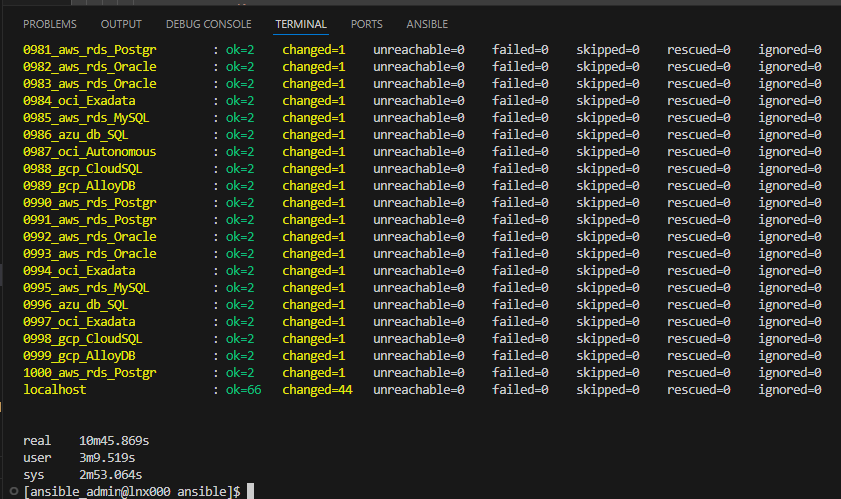Click failed=0 in the localhost row
The height and width of the screenshot is (499, 841).
(x=520, y=390)
